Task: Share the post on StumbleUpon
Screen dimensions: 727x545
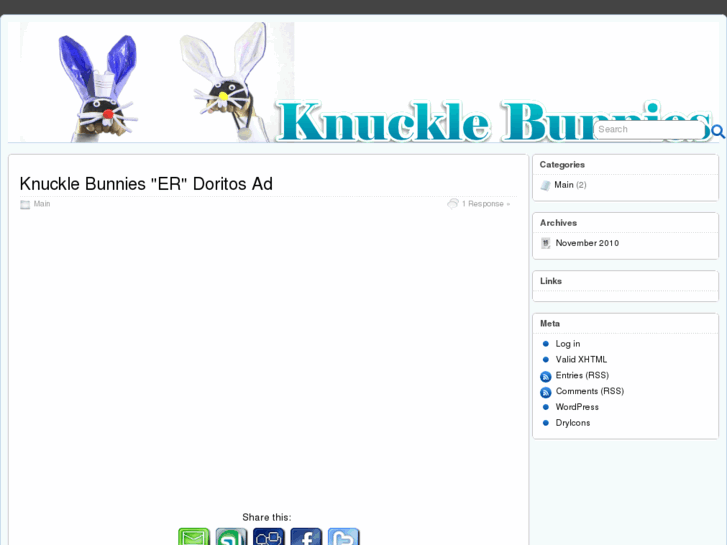Action: pyautogui.click(x=231, y=537)
